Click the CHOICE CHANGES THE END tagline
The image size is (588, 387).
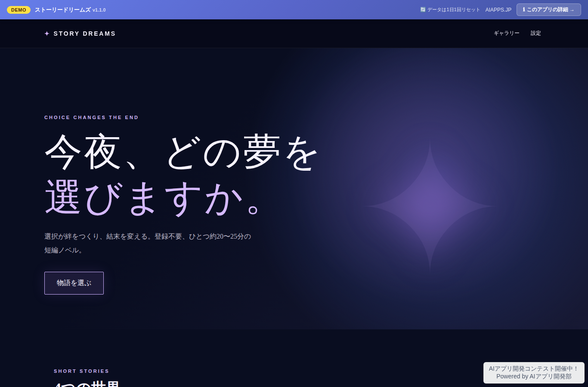coord(92,117)
